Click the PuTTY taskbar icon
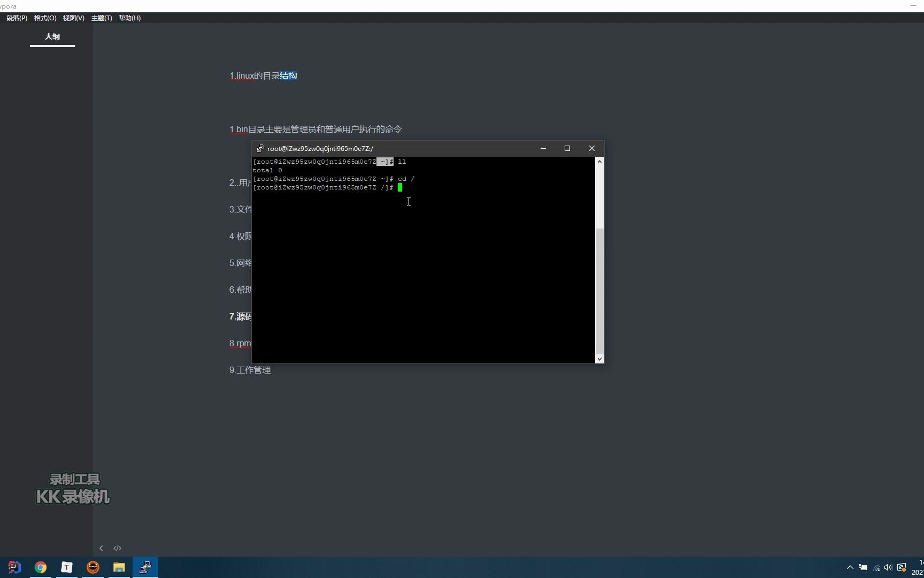 pyautogui.click(x=145, y=567)
